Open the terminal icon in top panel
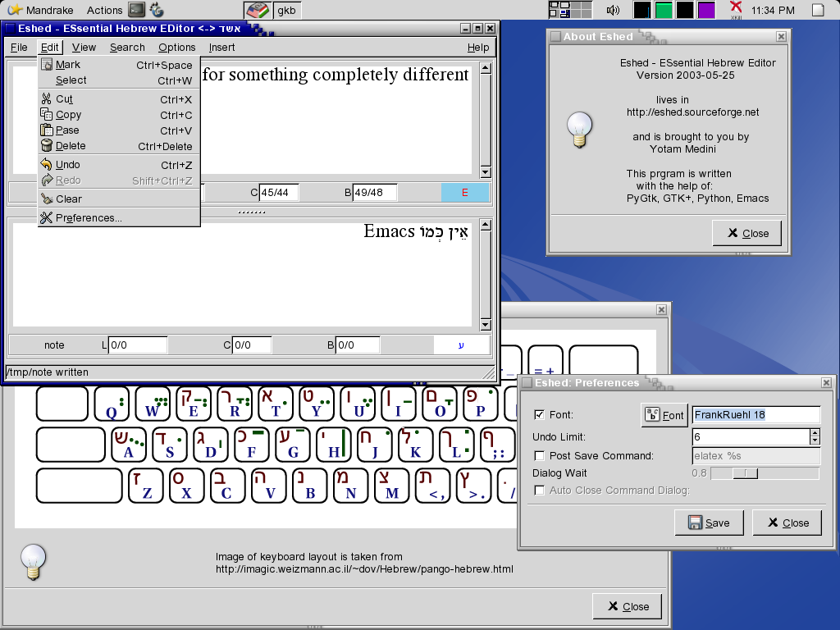840x630 pixels. tap(137, 10)
